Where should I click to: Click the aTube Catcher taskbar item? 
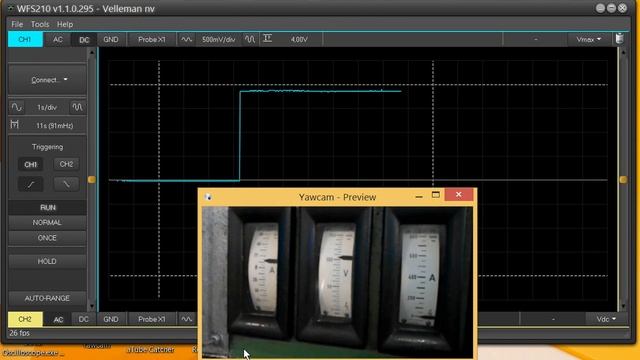pos(150,350)
